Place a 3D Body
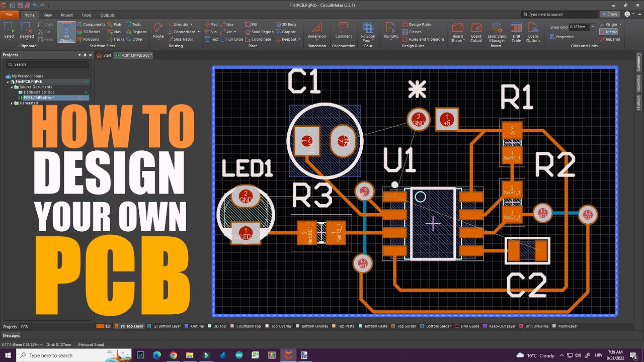644x362 pixels. coord(286,24)
